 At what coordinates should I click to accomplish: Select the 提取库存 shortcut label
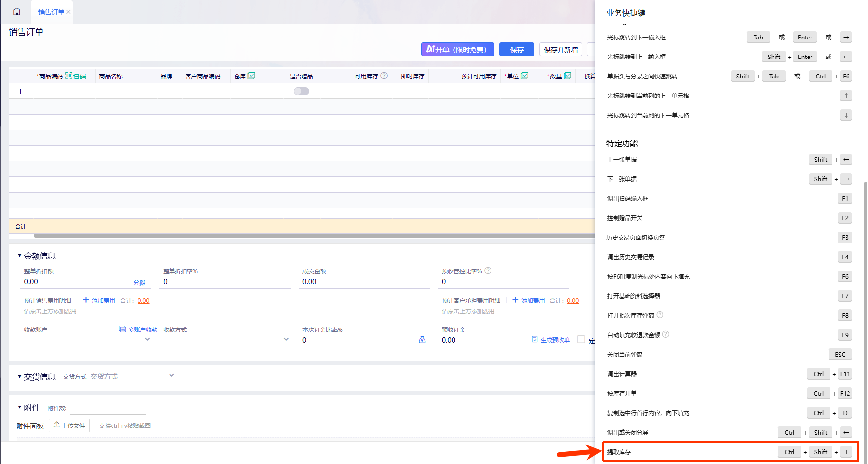(x=619, y=452)
